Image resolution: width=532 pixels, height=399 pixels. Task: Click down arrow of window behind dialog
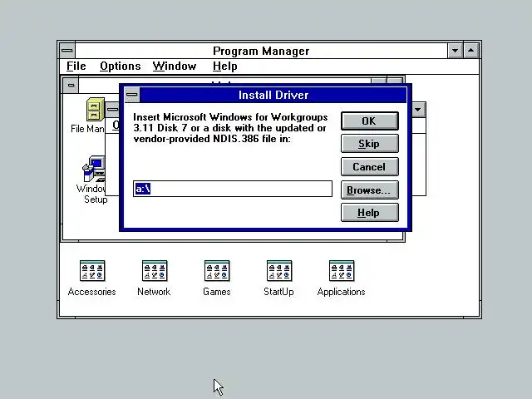click(x=418, y=110)
